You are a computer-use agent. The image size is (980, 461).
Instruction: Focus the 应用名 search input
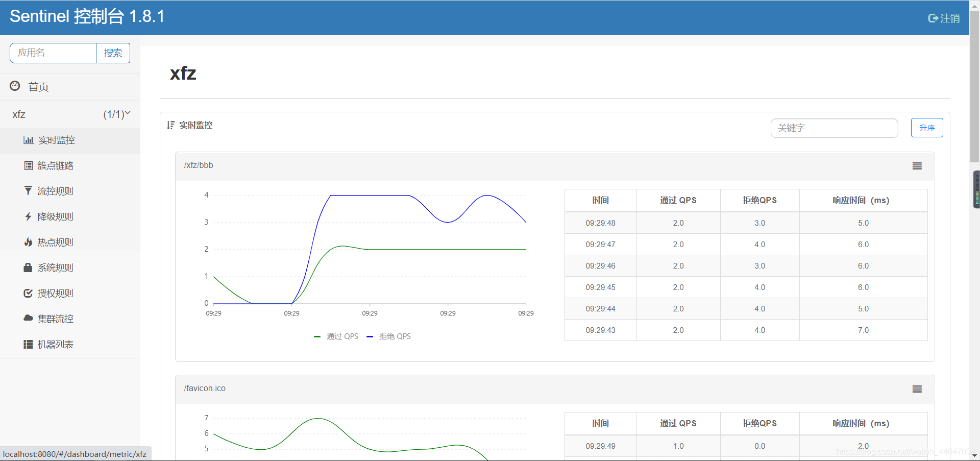(x=53, y=53)
